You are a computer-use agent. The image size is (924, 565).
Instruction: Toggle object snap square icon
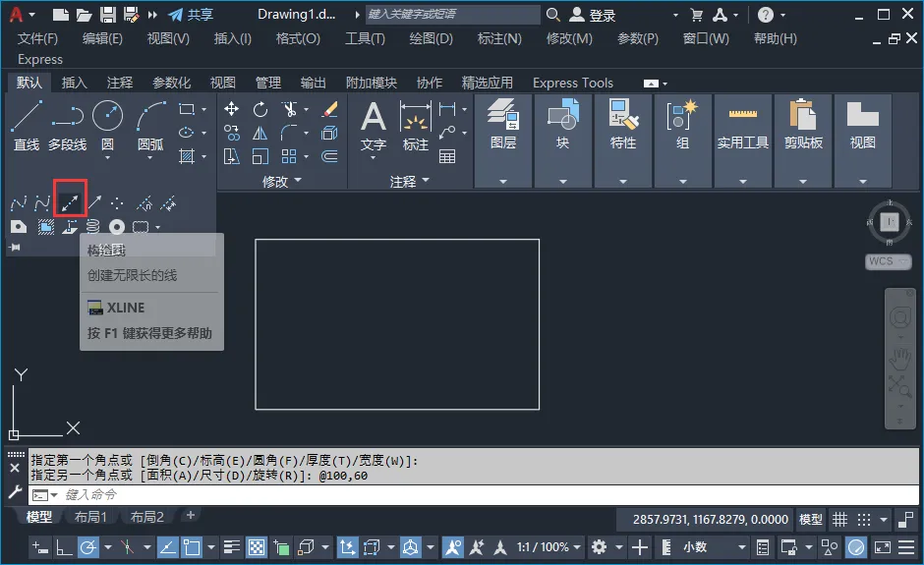tap(192, 548)
